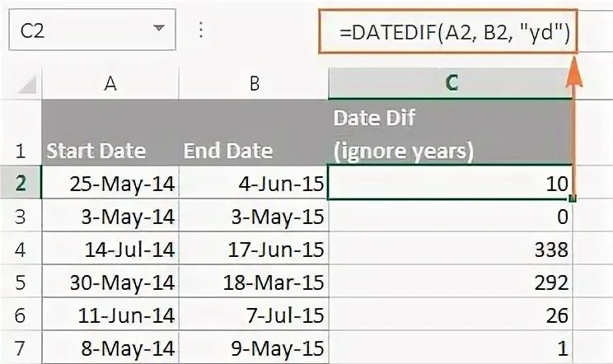Select row 5 header
The height and width of the screenshot is (364, 613).
[x=21, y=282]
